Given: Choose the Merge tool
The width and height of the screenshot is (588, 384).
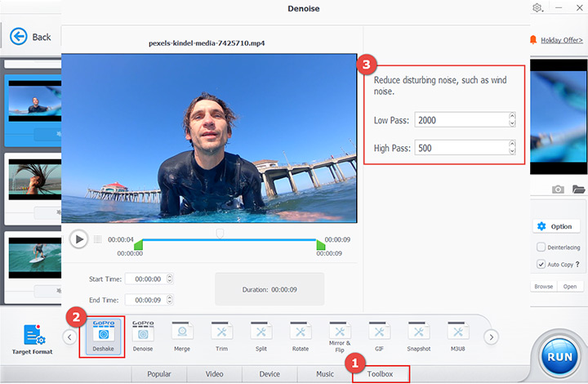Looking at the screenshot, I should pos(182,335).
